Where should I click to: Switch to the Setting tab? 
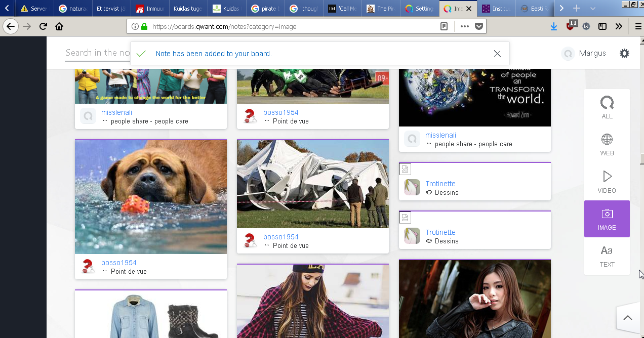[x=419, y=9]
